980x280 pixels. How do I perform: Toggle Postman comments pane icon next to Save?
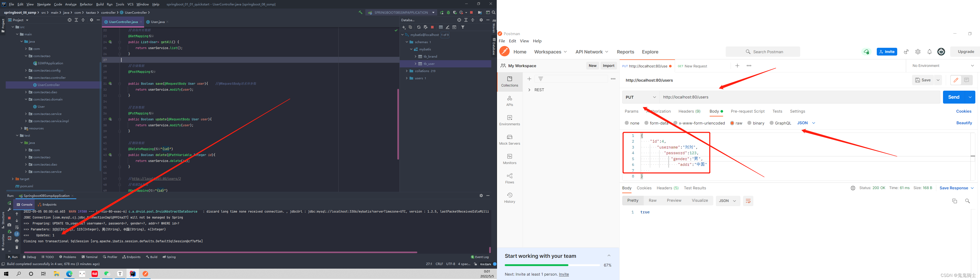click(966, 80)
